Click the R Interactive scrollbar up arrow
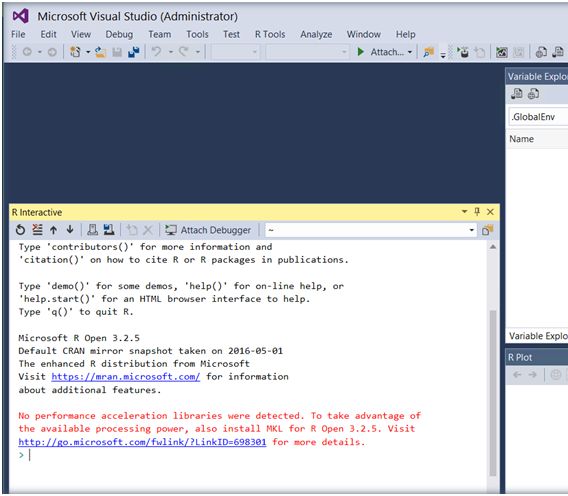Viewport: 568px width, 496px height. tap(493, 247)
